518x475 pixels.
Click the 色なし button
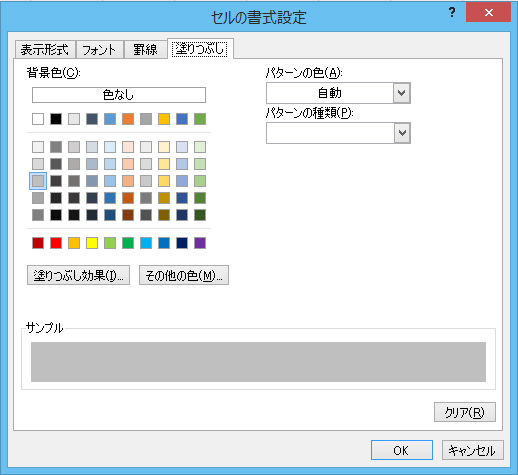[119, 95]
